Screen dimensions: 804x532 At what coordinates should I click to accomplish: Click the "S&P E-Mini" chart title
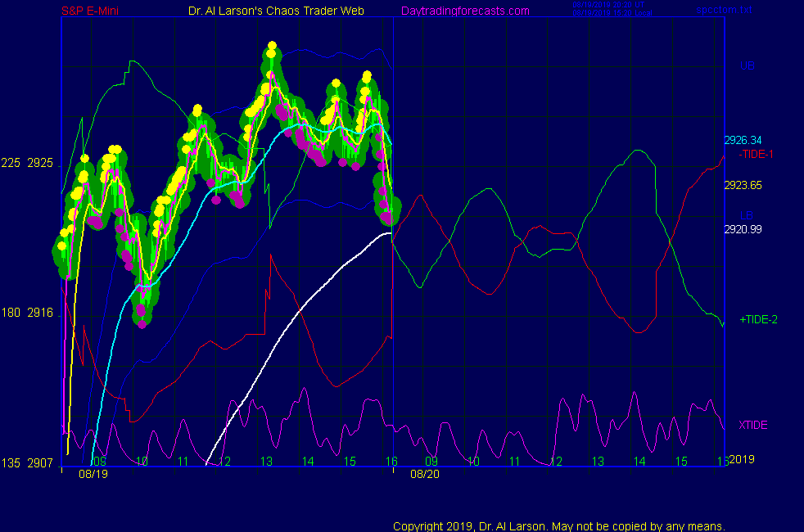[90, 11]
